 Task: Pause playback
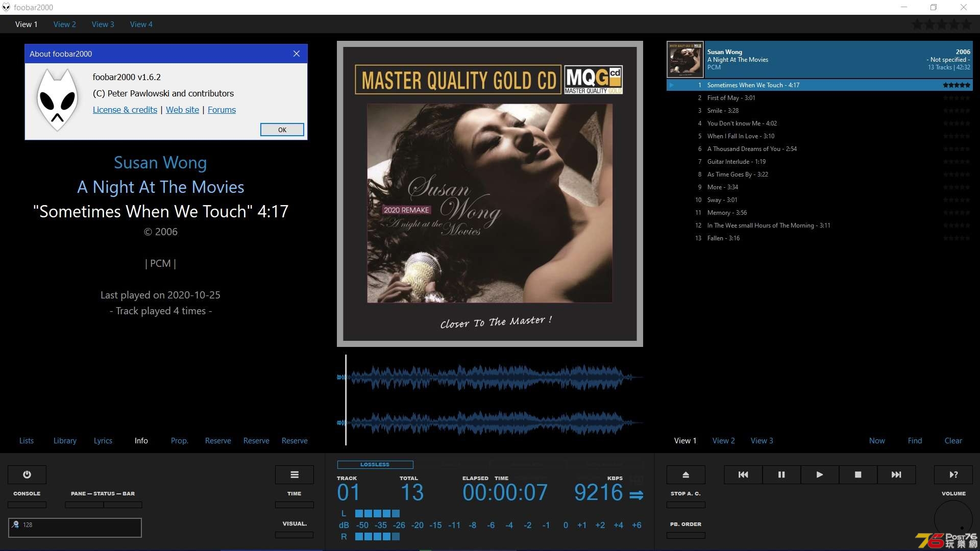pos(781,474)
